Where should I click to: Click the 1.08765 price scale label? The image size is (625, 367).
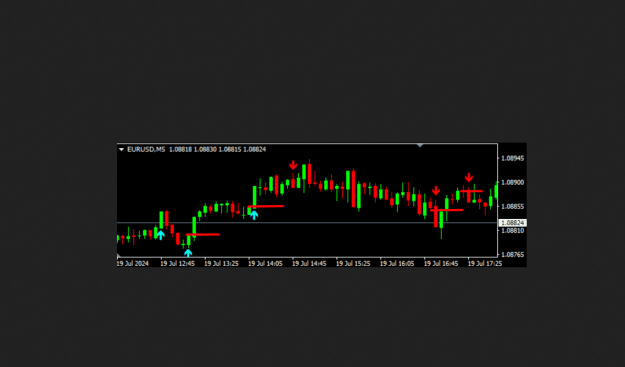pyautogui.click(x=513, y=254)
